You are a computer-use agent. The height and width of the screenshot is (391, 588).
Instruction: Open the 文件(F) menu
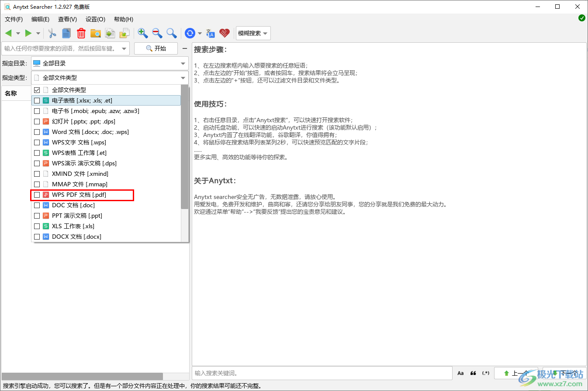tap(14, 19)
